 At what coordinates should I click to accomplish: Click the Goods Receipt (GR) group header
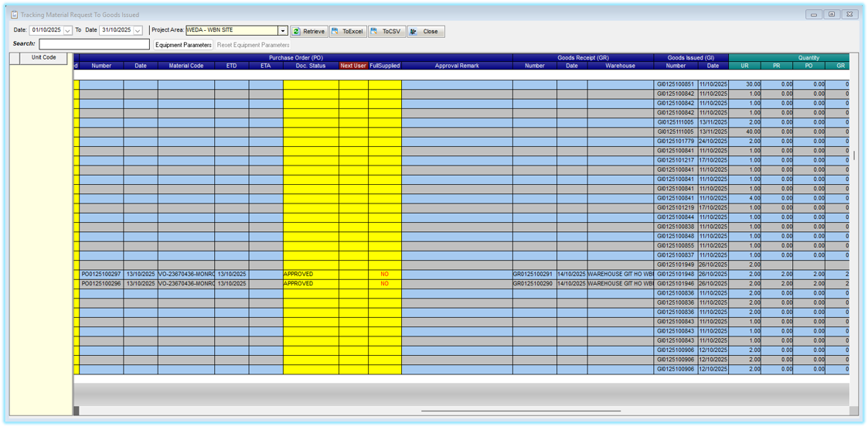(x=583, y=57)
